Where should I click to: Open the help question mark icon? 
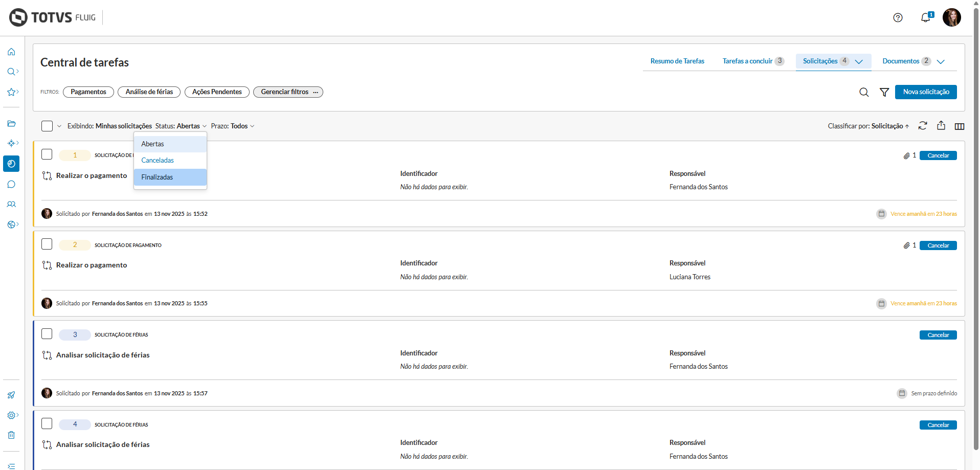point(898,18)
